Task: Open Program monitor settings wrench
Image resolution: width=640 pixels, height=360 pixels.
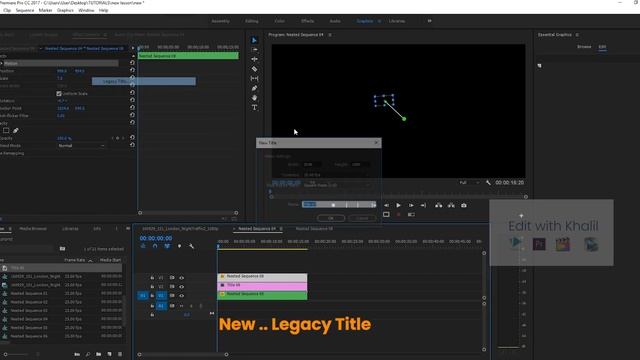Action: pyautogui.click(x=488, y=182)
